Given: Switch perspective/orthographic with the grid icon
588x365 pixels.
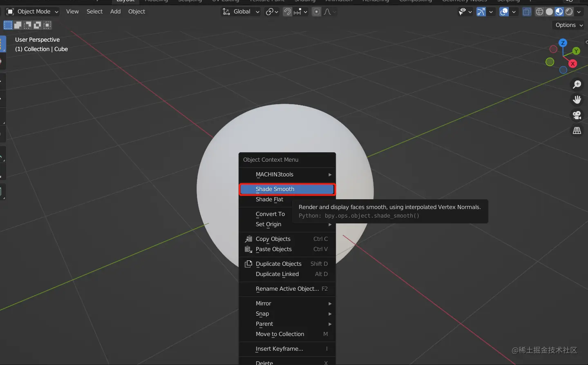Looking at the screenshot, I should 577,131.
